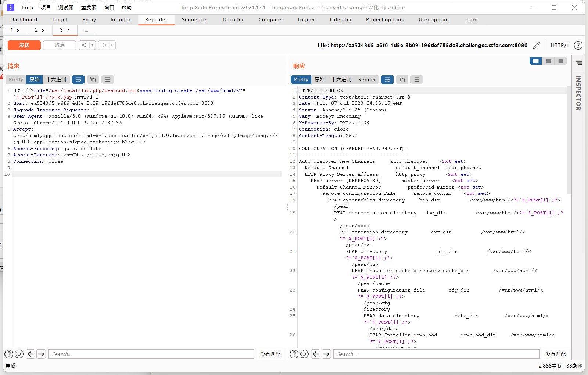Switch response view to 十六进制 hex
588x375 pixels.
click(x=341, y=80)
